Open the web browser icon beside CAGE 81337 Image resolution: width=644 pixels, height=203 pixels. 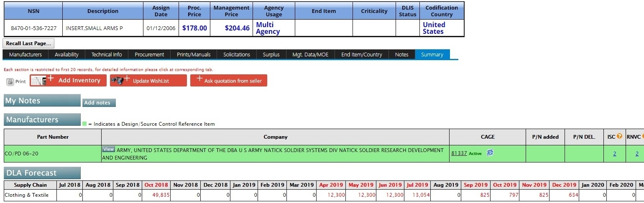(490, 153)
